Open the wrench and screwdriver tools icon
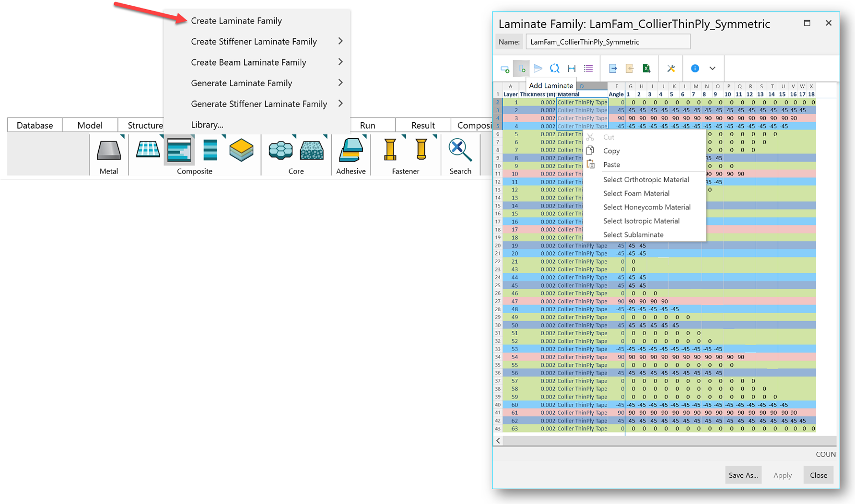855x504 pixels. click(x=671, y=69)
